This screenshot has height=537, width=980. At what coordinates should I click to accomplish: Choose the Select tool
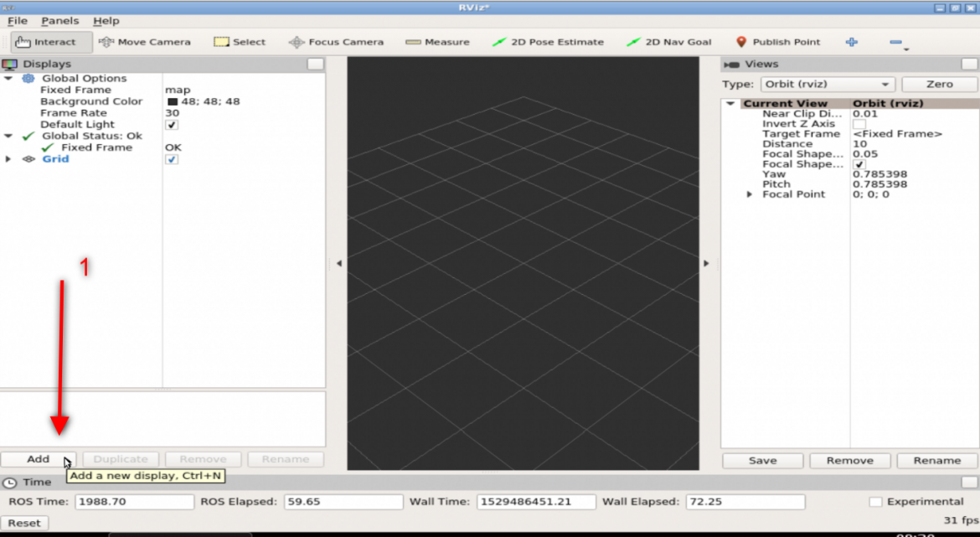click(x=240, y=42)
